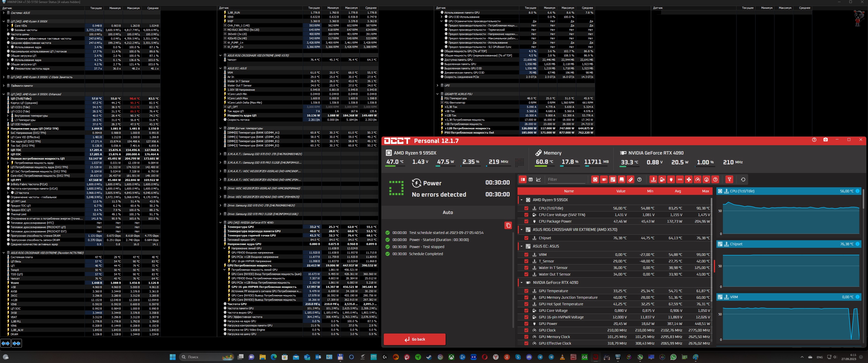Click the funnel filter icon
The width and height of the screenshot is (868, 363).
[x=729, y=179]
